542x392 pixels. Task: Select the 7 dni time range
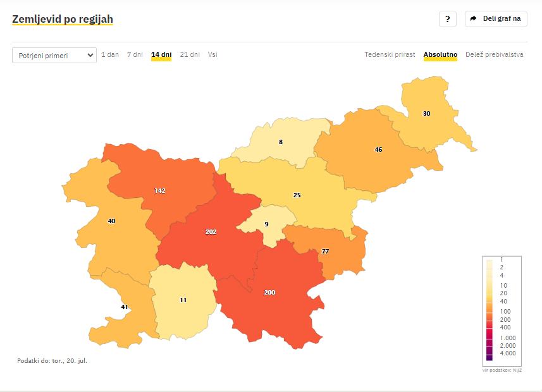pyautogui.click(x=135, y=54)
